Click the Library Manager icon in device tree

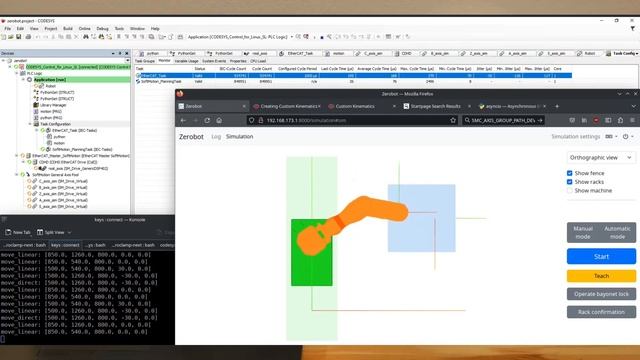coord(36,105)
